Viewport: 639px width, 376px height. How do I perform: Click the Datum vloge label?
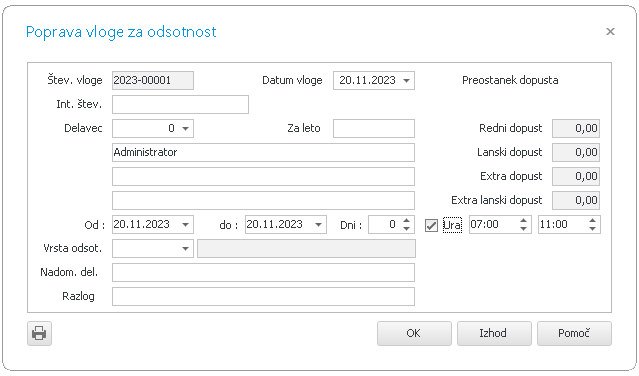(x=292, y=80)
